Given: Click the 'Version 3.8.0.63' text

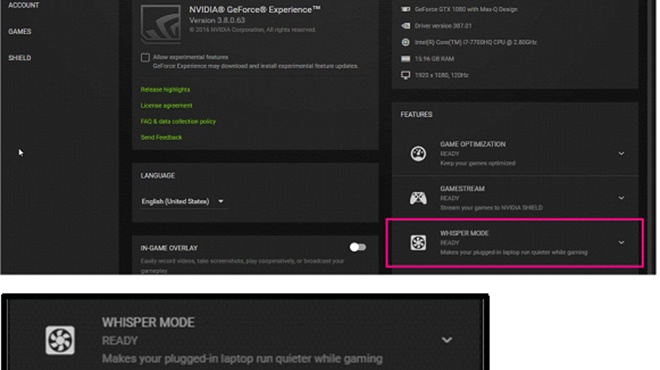Looking at the screenshot, I should coord(217,20).
